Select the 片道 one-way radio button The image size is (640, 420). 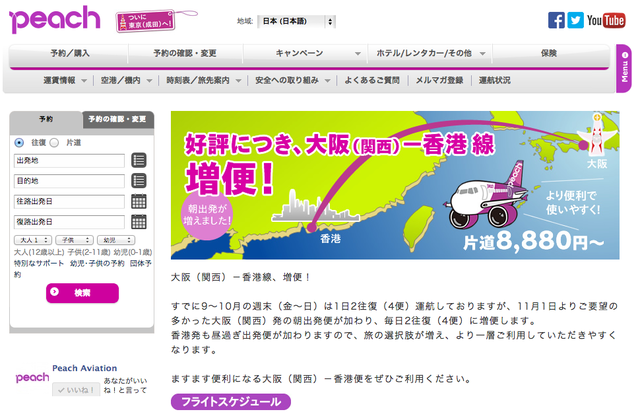tap(54, 143)
